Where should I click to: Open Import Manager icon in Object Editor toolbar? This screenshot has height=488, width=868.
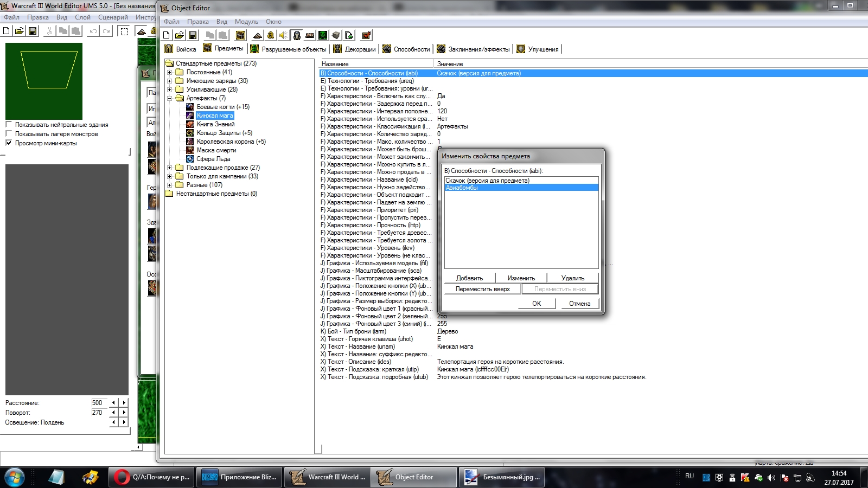click(x=349, y=35)
